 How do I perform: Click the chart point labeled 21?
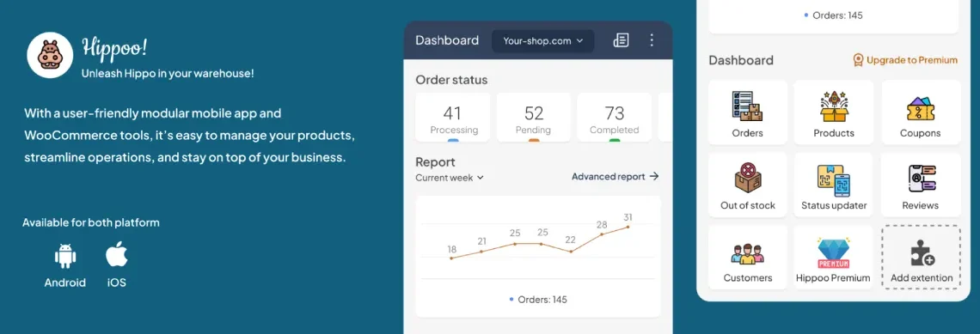[481, 251]
